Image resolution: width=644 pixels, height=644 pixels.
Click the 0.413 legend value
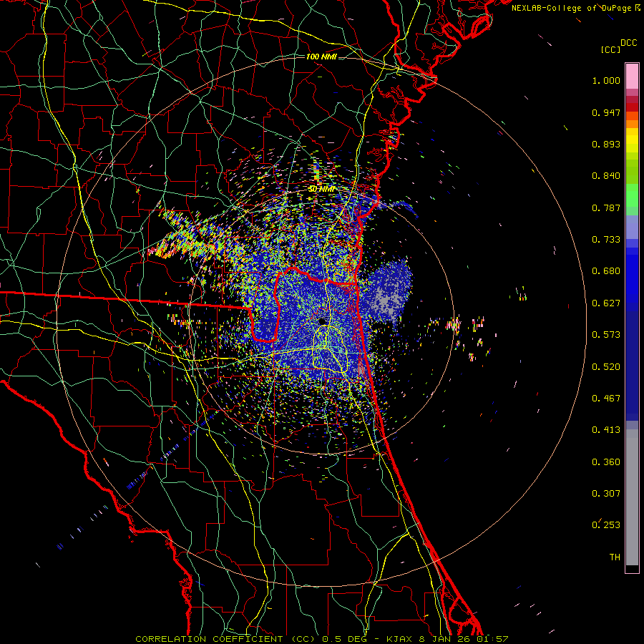(606, 430)
